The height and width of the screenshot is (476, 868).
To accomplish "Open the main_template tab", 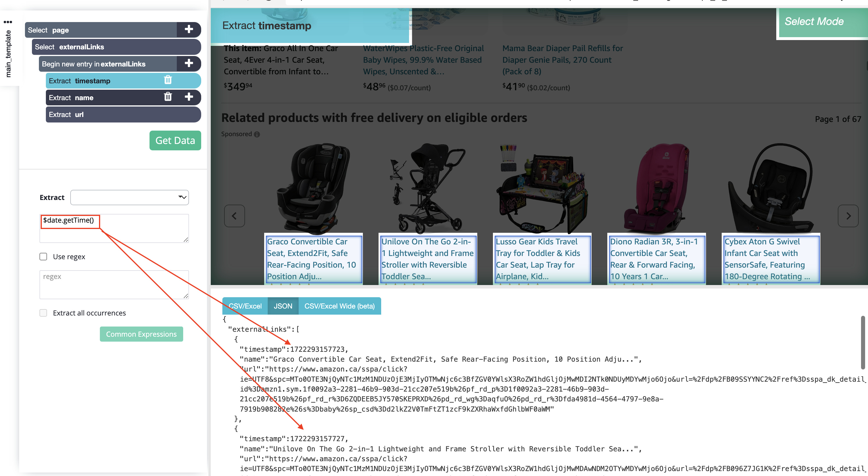I will coord(8,53).
